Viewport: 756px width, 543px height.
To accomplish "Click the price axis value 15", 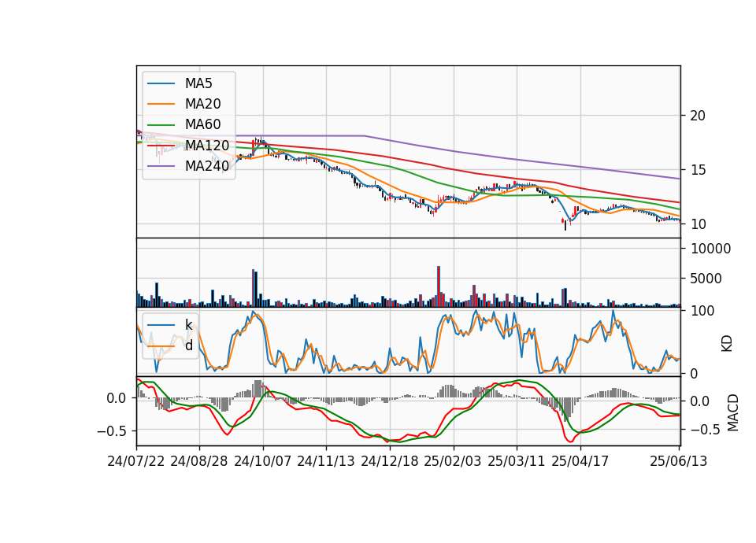I will tap(698, 170).
